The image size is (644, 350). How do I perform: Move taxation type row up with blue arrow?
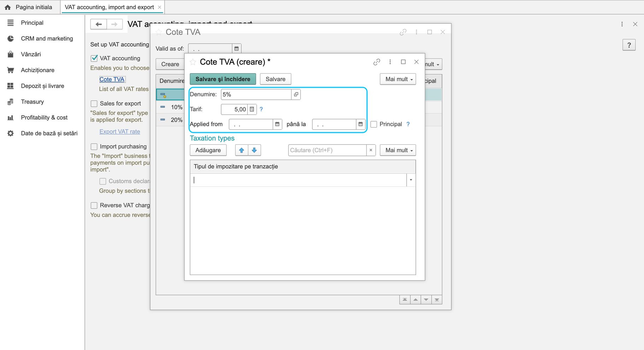tap(242, 150)
